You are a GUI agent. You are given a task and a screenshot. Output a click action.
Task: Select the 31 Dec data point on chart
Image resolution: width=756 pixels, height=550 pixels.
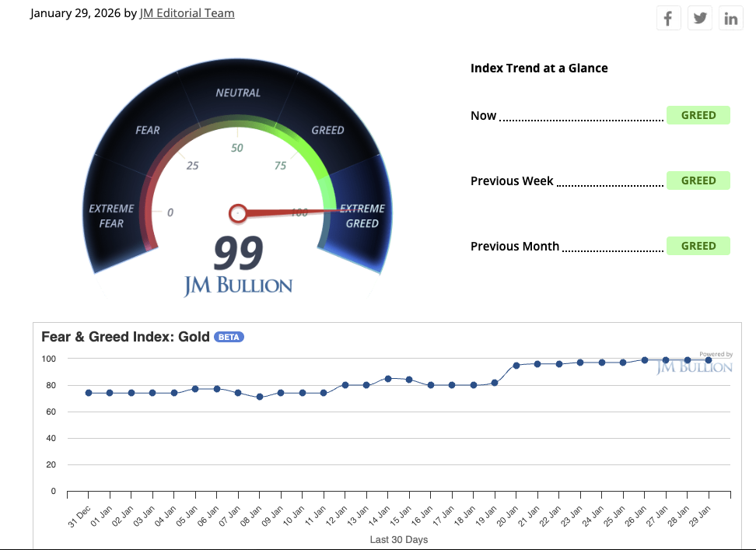89,393
